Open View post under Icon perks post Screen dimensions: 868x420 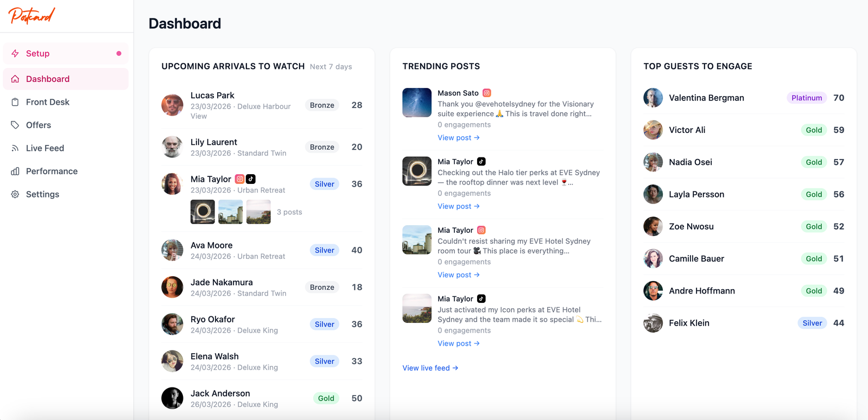459,343
